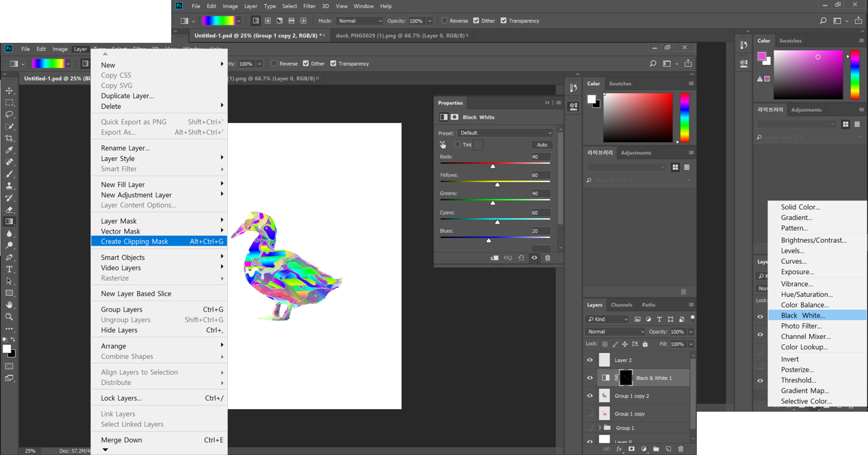This screenshot has height=455, width=868.
Task: Delete the adjustment via Properties trash icon
Action: coord(548,258)
